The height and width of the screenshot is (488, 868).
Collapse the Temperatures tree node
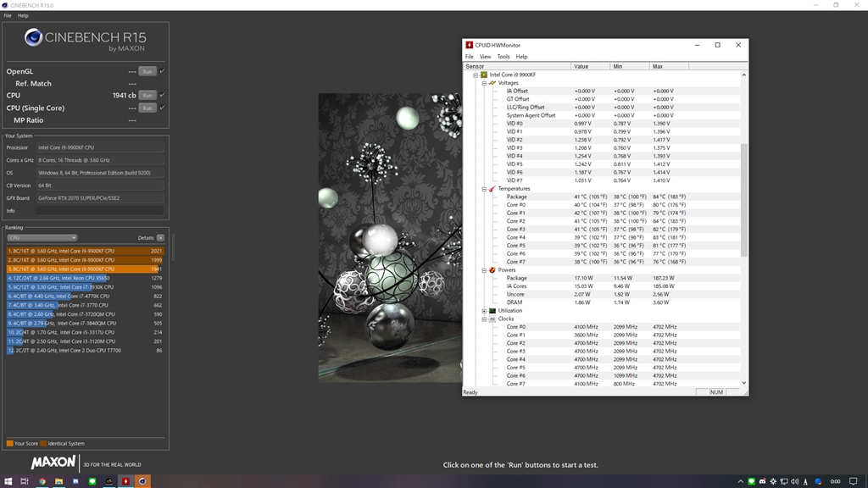[x=484, y=189]
